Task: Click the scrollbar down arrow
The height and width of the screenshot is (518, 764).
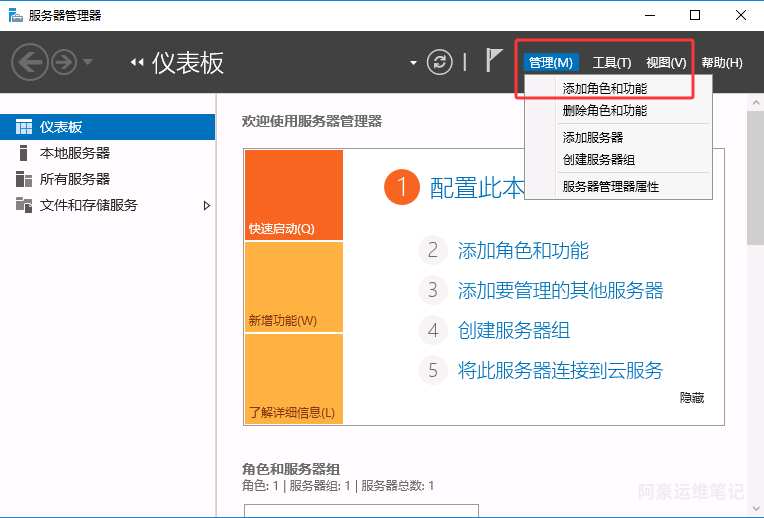Action: coord(756,509)
